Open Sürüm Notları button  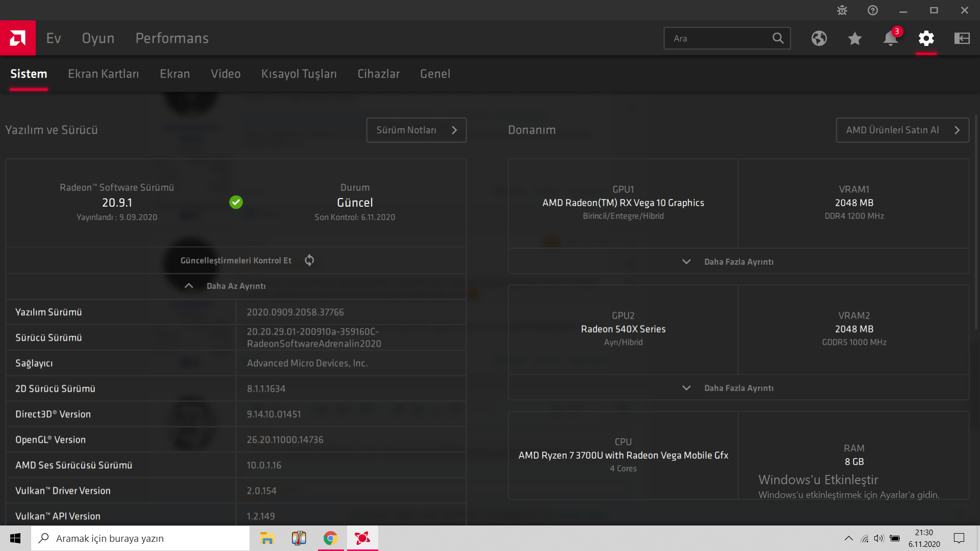416,130
